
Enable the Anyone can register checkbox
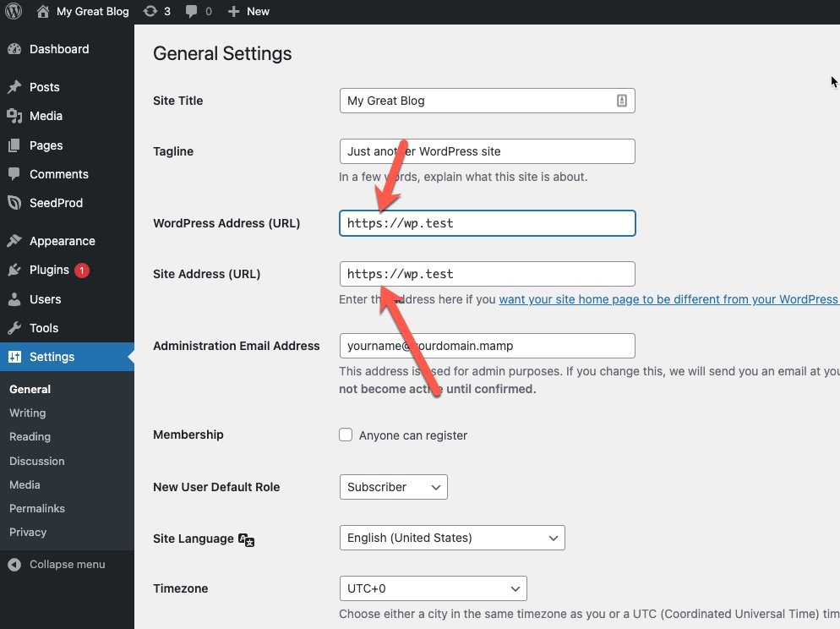click(346, 435)
